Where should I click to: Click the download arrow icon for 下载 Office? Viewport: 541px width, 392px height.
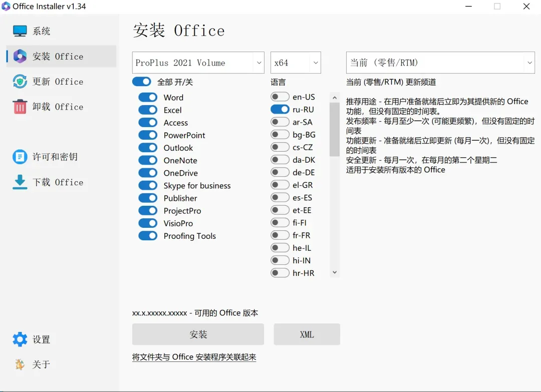[x=20, y=182]
